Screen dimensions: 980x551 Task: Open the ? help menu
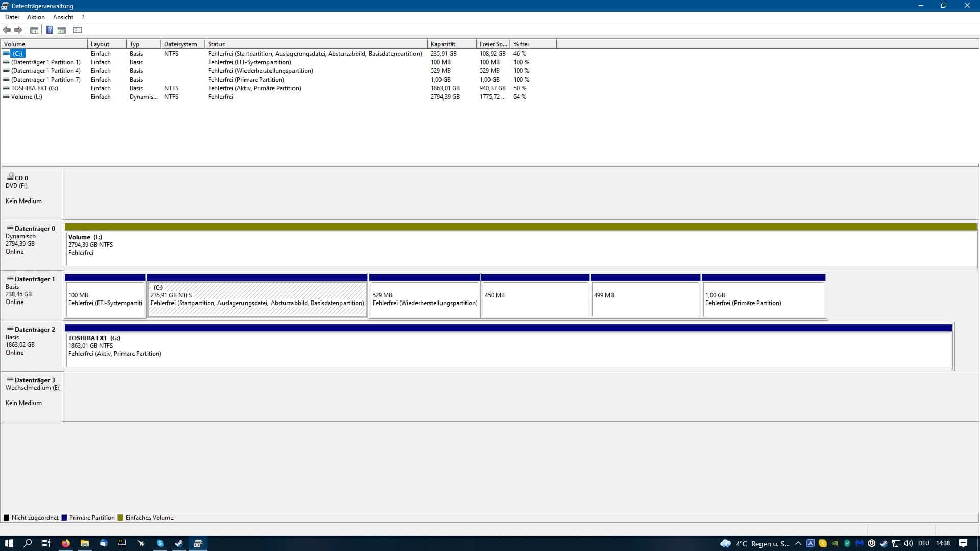(83, 17)
